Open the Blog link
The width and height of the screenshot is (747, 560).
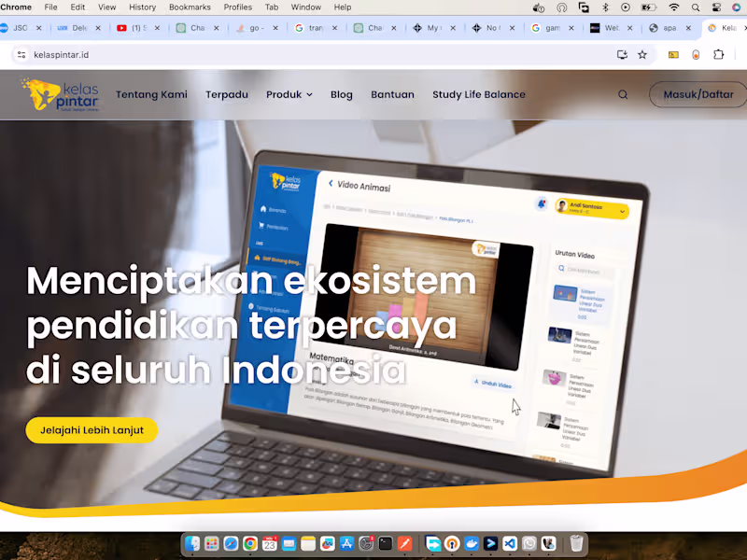[x=342, y=95]
